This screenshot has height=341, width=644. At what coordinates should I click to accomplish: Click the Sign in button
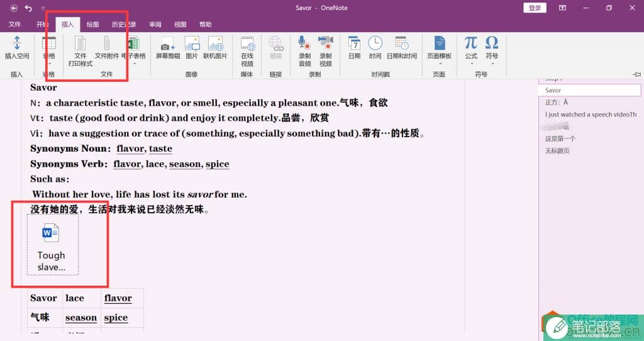coord(535,8)
